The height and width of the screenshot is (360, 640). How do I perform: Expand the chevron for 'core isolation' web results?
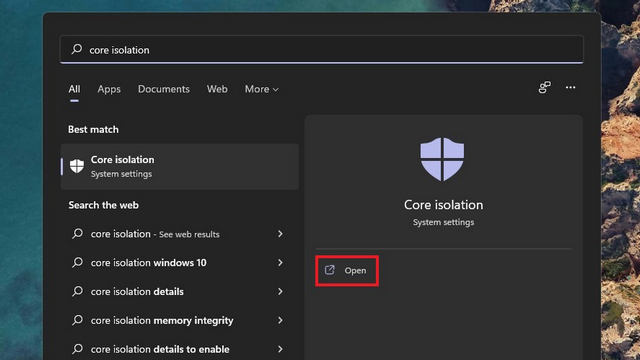coord(280,234)
